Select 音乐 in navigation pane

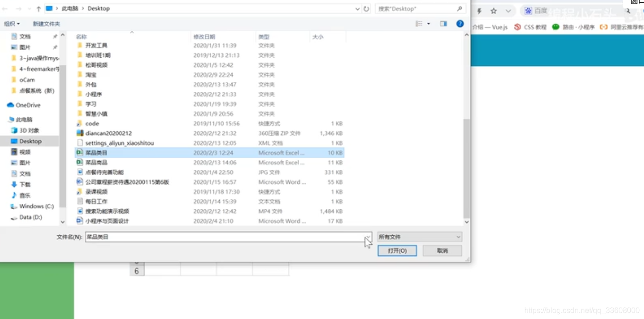tap(25, 195)
